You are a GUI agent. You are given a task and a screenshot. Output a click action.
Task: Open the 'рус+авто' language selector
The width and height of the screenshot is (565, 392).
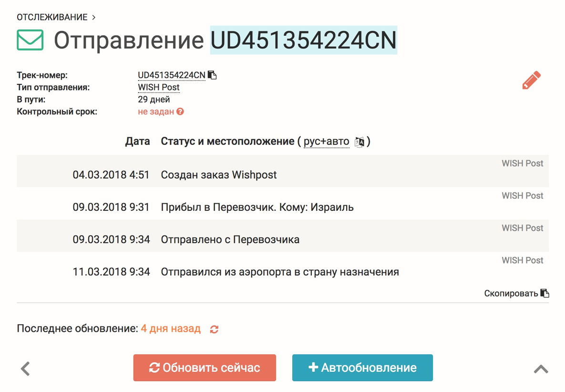[326, 142]
